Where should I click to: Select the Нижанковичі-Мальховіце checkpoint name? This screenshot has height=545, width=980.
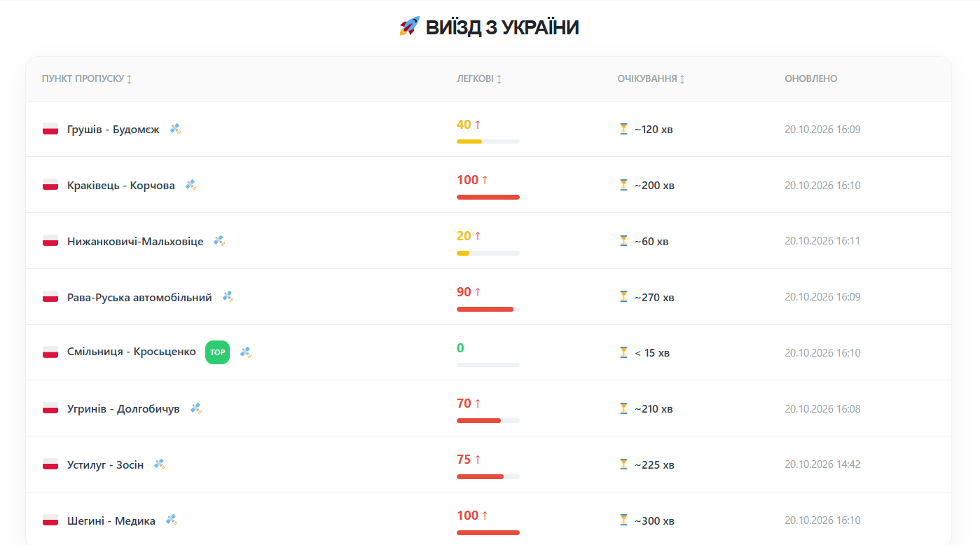135,242
